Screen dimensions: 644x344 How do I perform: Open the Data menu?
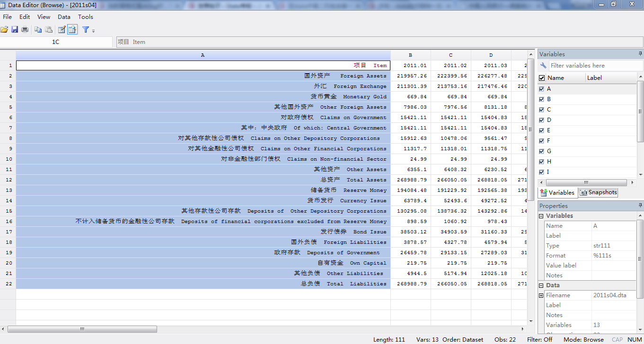64,17
